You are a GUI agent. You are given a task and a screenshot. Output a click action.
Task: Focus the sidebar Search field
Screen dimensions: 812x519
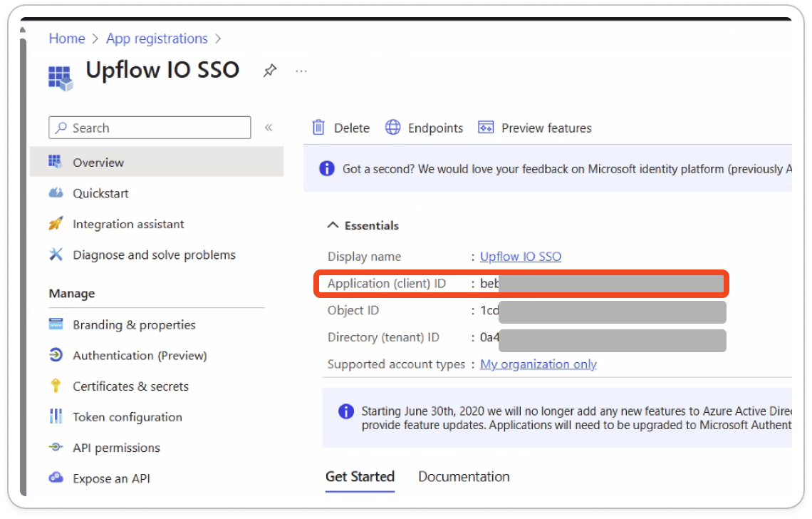coord(150,128)
